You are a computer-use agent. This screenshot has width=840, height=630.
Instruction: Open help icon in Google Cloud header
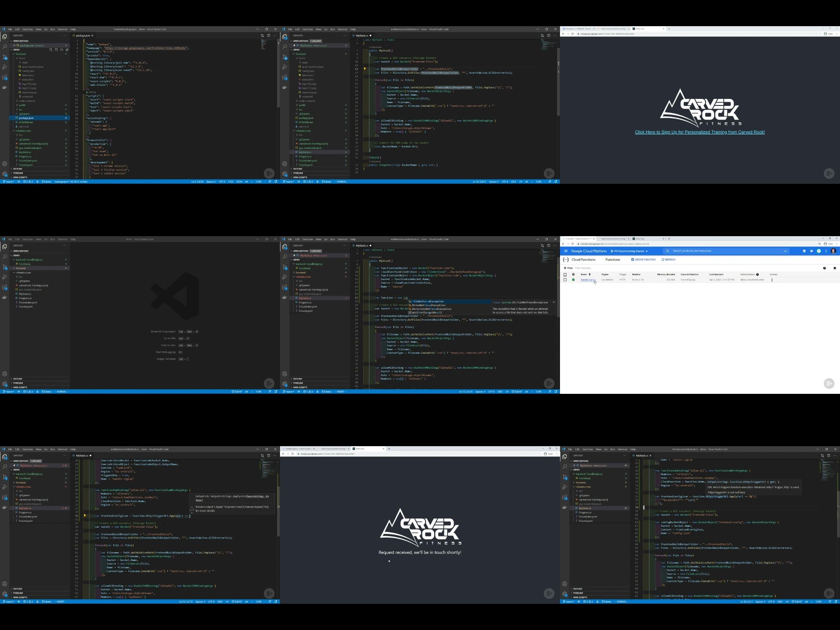point(812,251)
